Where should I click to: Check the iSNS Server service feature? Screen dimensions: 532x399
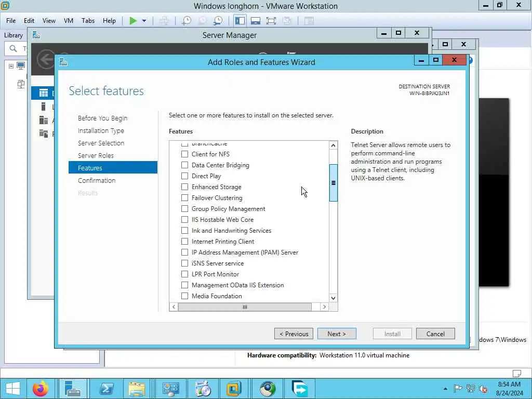(184, 263)
